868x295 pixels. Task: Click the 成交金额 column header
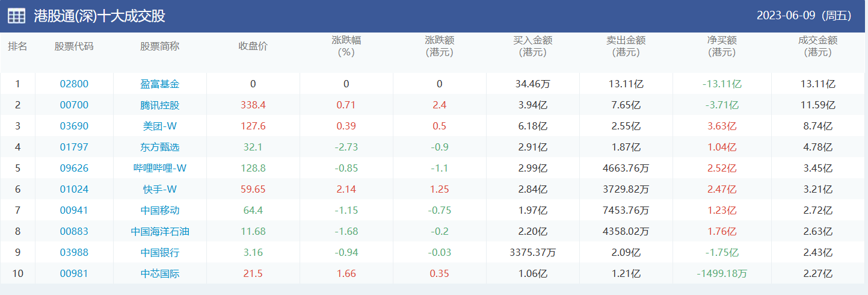[817, 46]
